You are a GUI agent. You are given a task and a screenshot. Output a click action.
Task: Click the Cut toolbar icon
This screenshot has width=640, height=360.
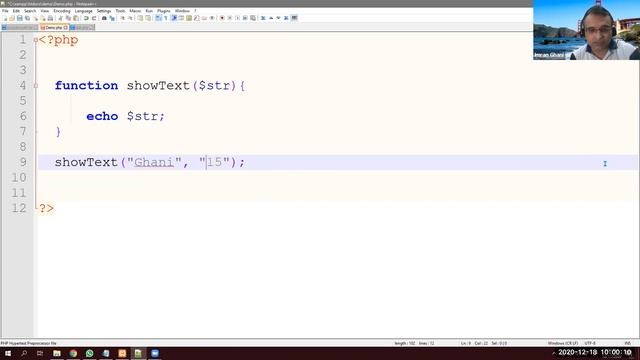tap(60, 18)
